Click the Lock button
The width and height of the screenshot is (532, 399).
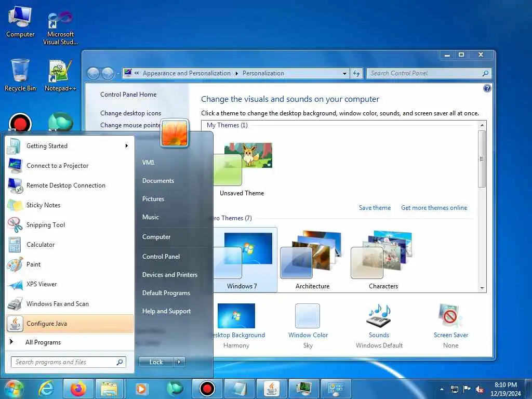click(x=156, y=362)
